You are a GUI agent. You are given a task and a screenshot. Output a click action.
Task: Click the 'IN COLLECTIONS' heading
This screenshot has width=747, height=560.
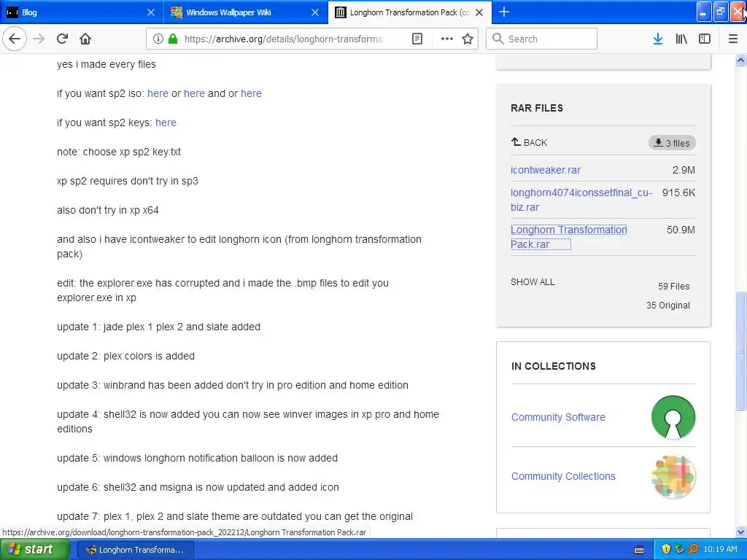click(x=554, y=366)
